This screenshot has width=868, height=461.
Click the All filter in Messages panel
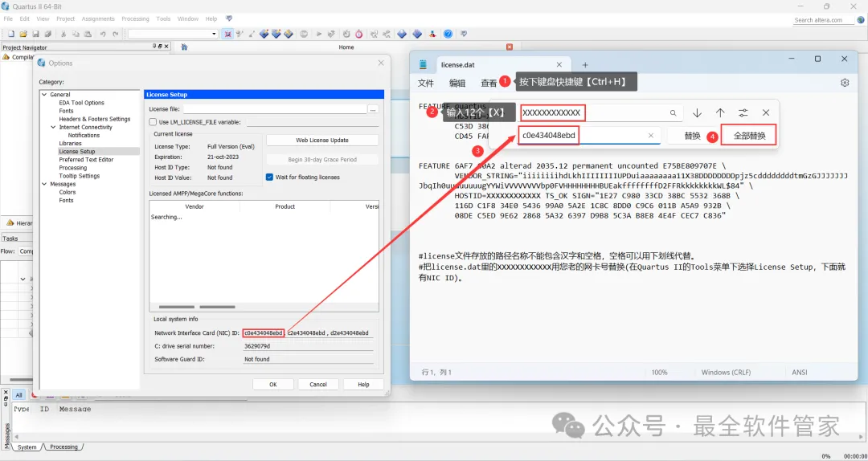tap(18, 395)
